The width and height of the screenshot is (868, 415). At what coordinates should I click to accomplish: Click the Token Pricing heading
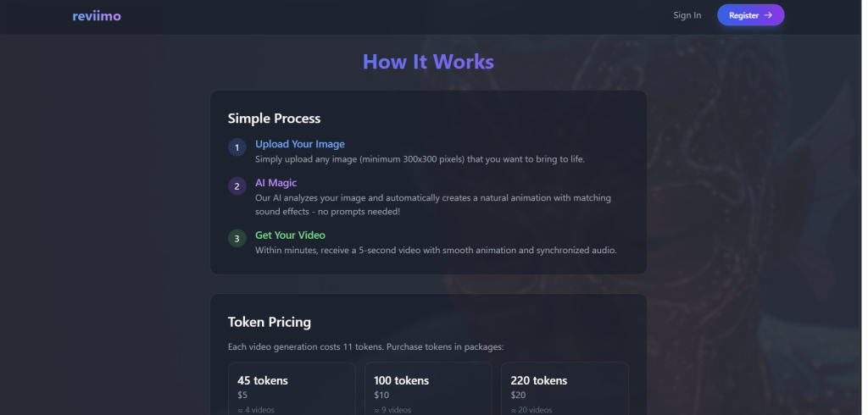pyautogui.click(x=270, y=322)
